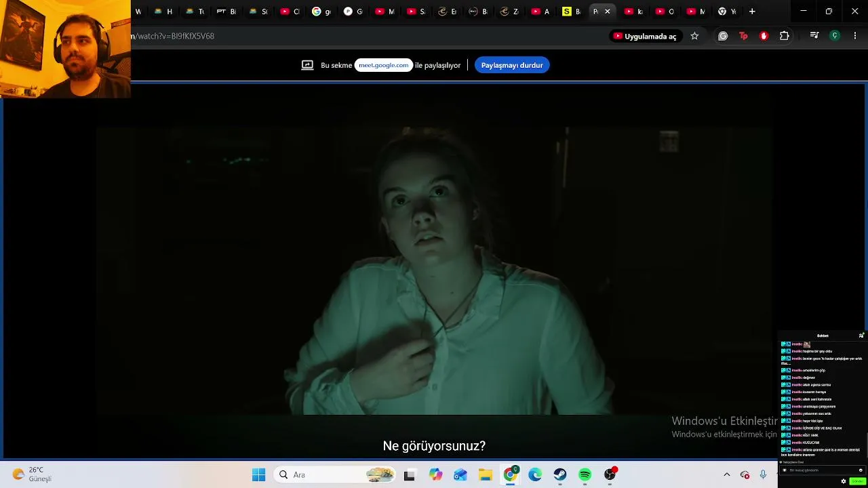The width and height of the screenshot is (868, 488).
Task: Open Spotify from the taskbar
Action: 585,475
